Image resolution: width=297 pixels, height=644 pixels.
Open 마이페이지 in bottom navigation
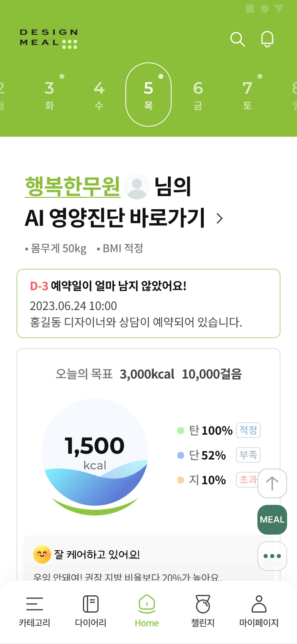[259, 610]
